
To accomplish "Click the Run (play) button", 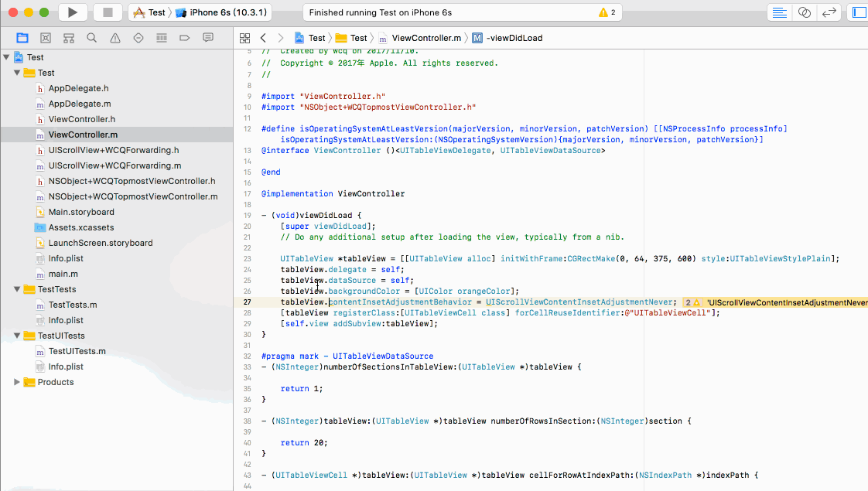I will (x=73, y=12).
